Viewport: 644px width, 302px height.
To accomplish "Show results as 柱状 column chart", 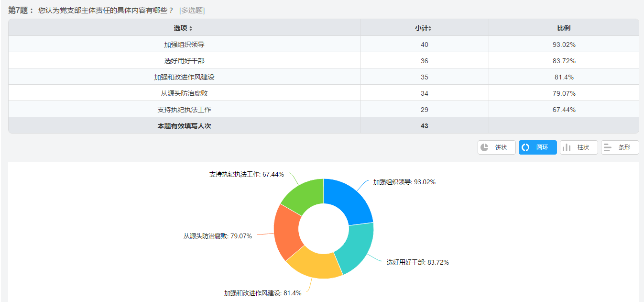I will coord(579,147).
